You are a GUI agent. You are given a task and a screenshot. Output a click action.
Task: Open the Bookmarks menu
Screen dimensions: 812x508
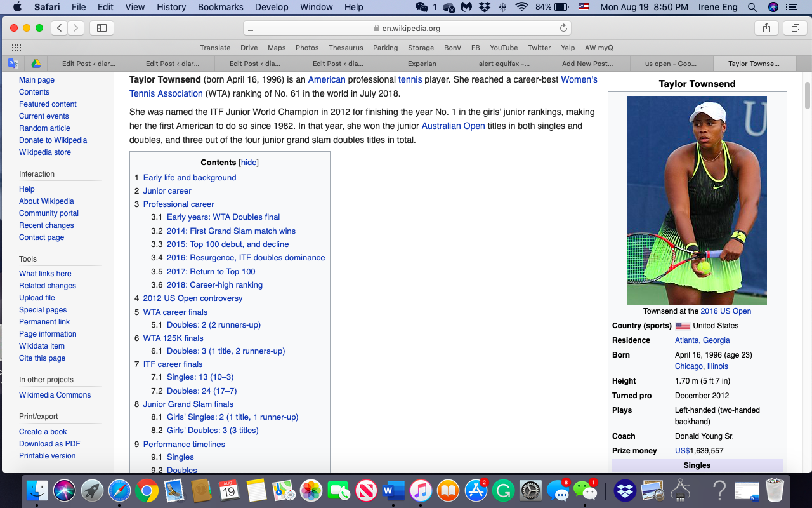tap(220, 7)
